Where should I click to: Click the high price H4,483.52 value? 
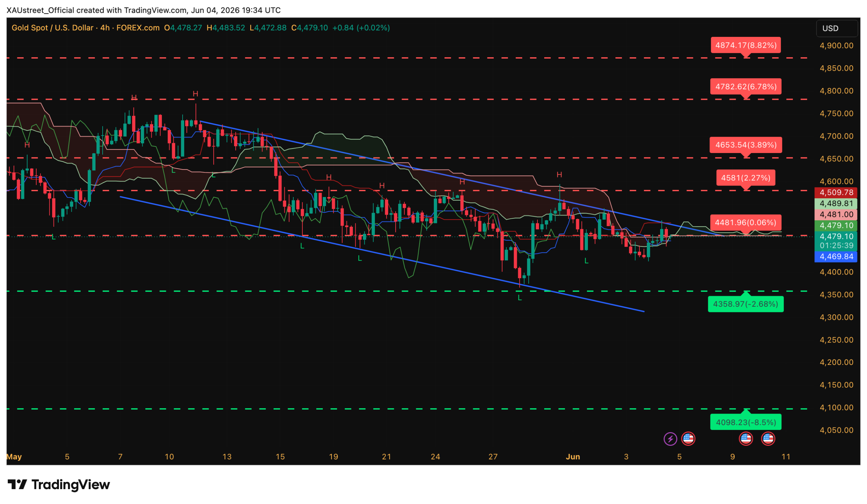[226, 28]
